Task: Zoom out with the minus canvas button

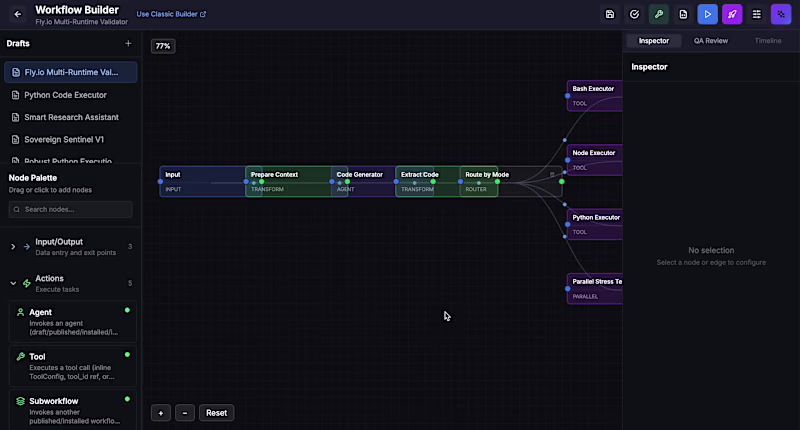Action: (x=185, y=413)
